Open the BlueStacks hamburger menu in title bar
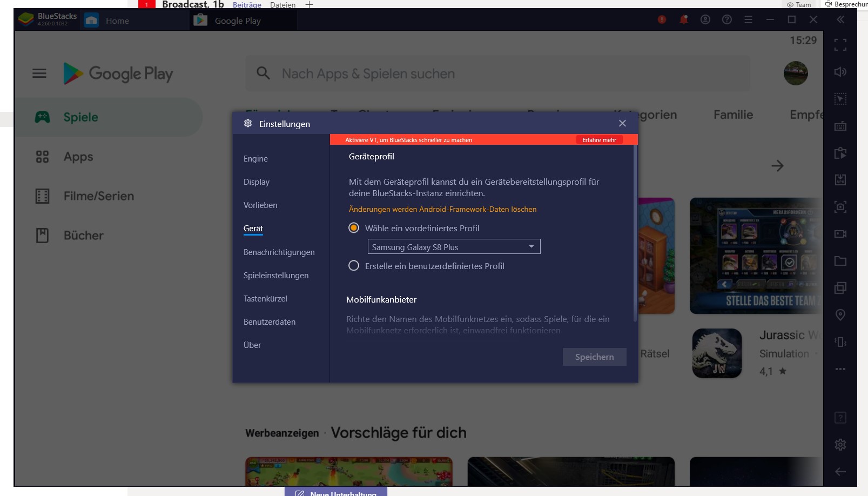 point(748,20)
